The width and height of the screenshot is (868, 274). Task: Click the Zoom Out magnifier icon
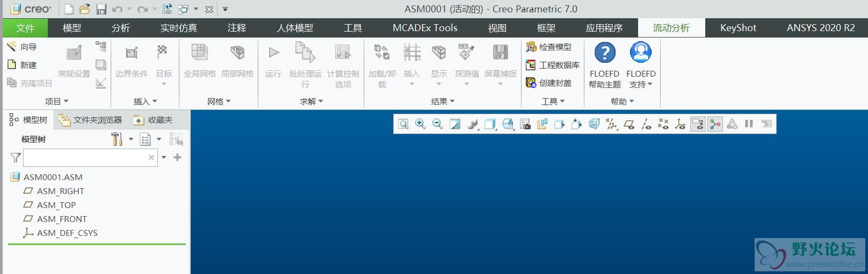tap(438, 124)
